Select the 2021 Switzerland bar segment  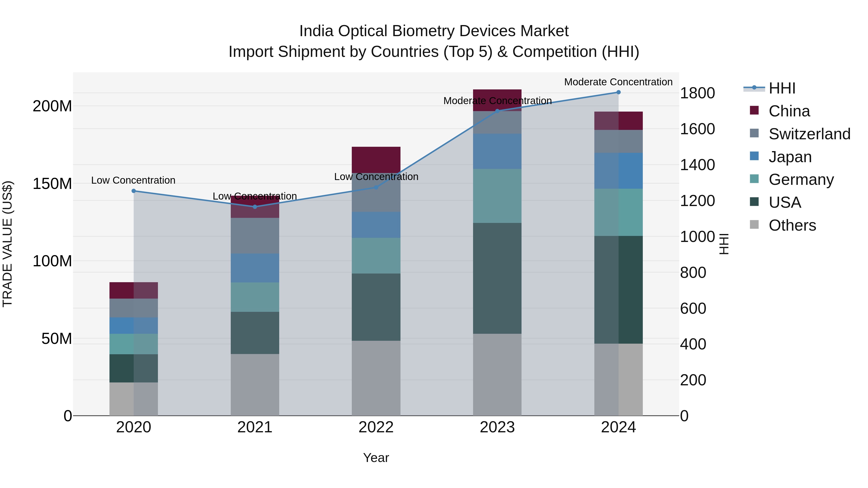[x=255, y=236]
